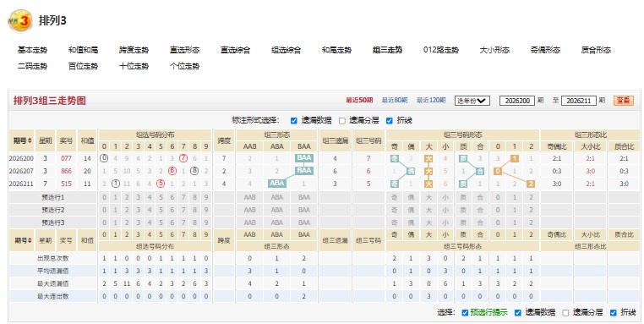Show 最近50期 results
The image size is (644, 324).
359,101
